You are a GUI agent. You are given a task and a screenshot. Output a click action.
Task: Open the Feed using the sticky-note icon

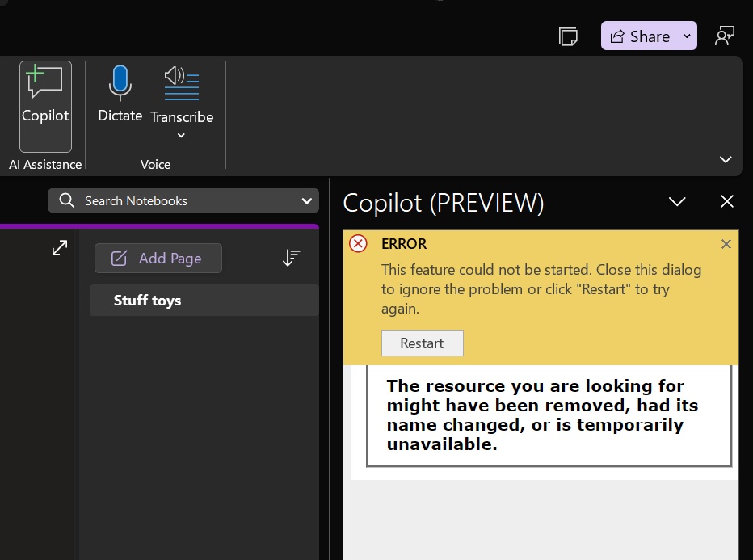point(568,36)
